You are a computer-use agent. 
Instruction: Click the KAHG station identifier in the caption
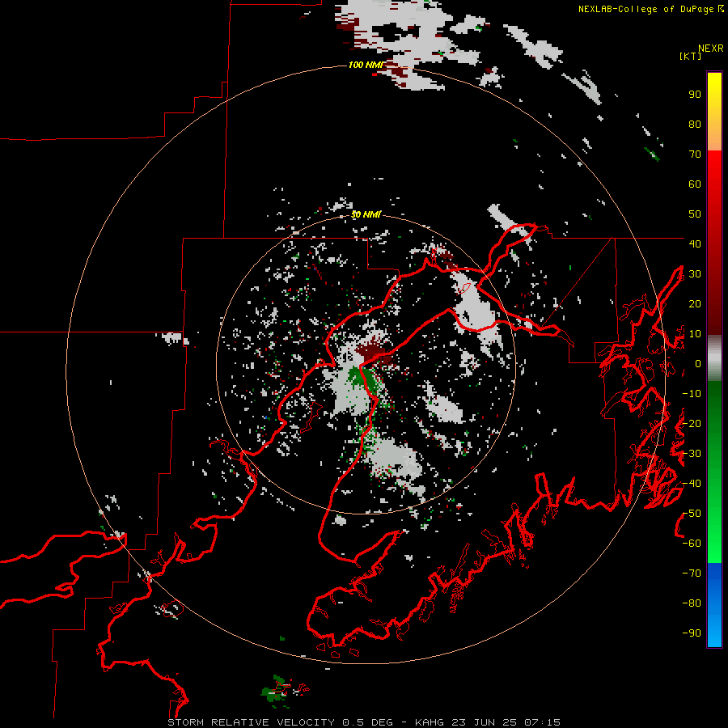[x=430, y=722]
